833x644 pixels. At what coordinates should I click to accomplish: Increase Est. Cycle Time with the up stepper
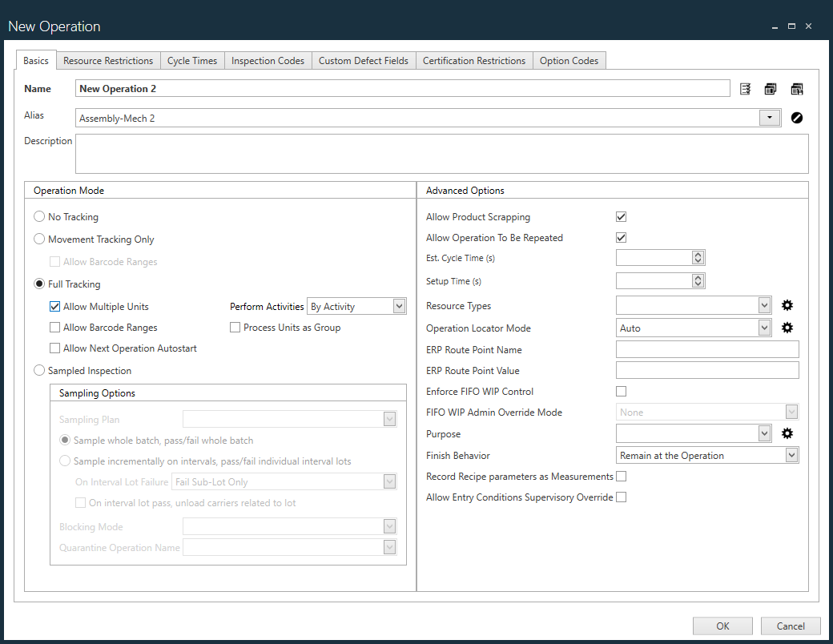698,253
